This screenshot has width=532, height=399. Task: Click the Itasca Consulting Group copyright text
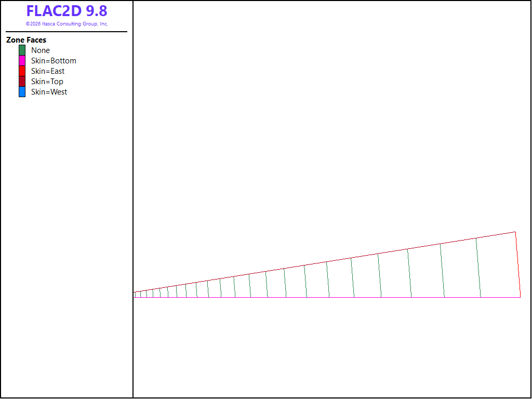pos(67,24)
